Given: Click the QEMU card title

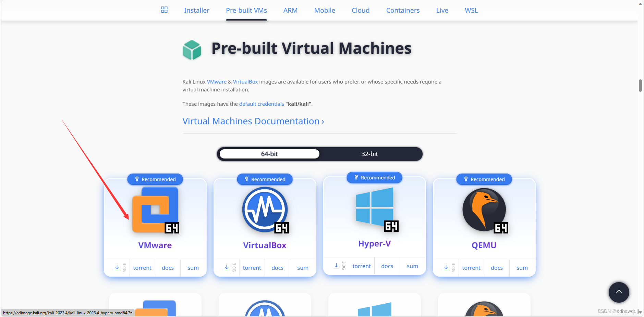Looking at the screenshot, I should pos(484,245).
